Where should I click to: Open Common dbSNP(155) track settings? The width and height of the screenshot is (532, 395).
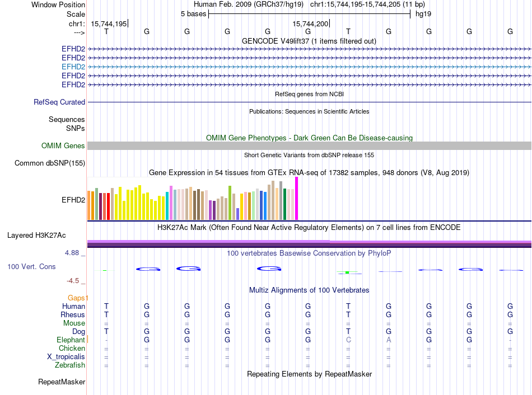point(50,163)
